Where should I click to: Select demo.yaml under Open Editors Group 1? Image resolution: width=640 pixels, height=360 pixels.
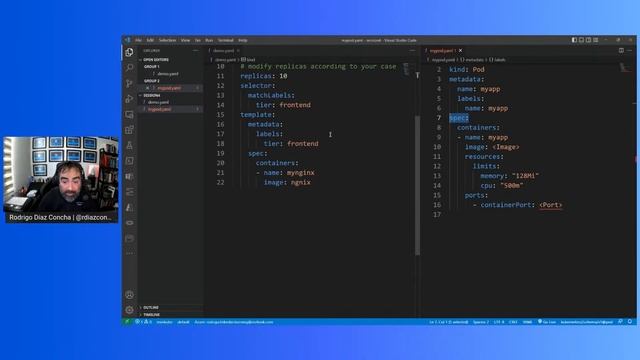coord(171,74)
